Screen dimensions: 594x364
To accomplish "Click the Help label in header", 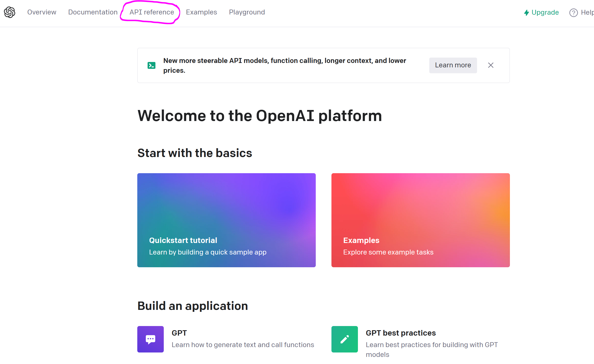I will 587,12.
